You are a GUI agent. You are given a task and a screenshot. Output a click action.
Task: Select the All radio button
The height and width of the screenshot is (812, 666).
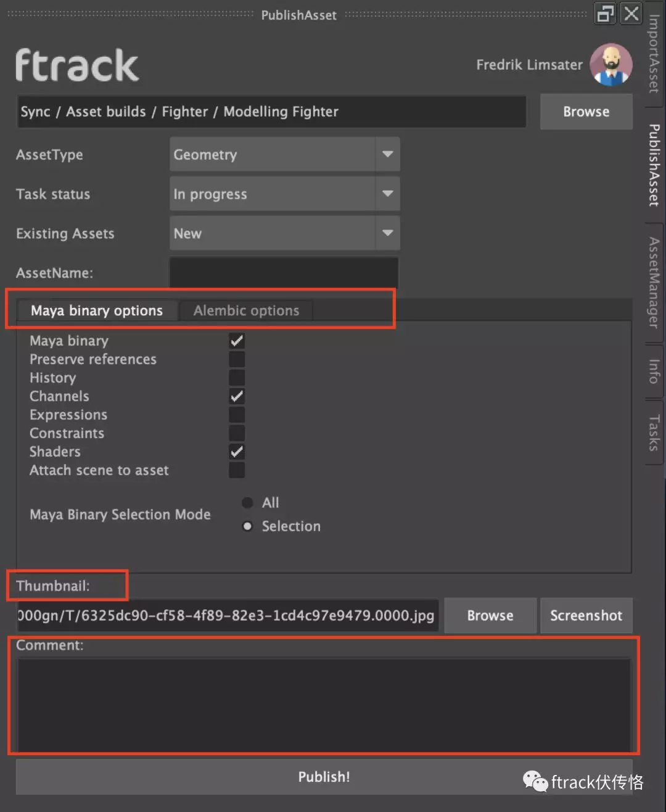[247, 503]
